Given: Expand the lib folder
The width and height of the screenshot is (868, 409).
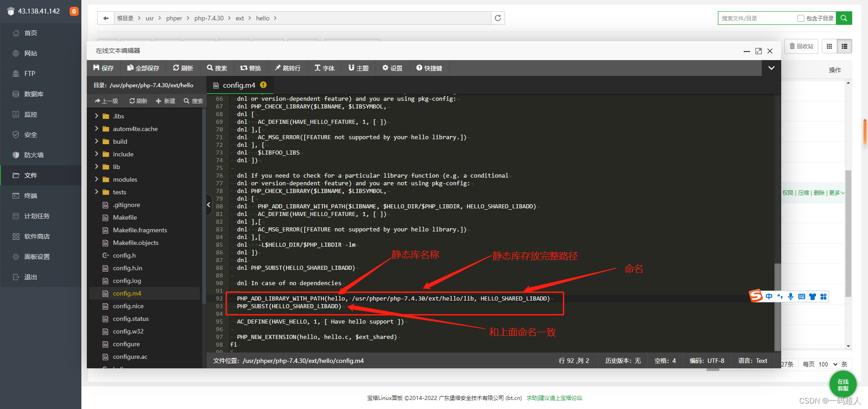Looking at the screenshot, I should click(96, 167).
